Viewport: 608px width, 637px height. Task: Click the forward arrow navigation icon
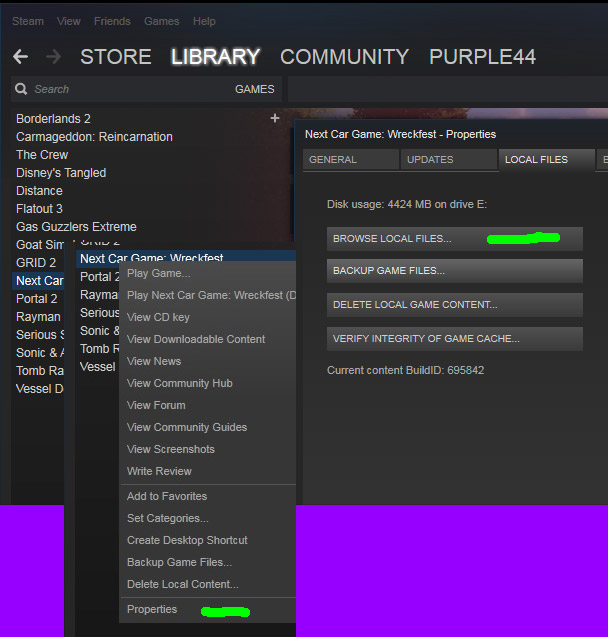pos(53,56)
